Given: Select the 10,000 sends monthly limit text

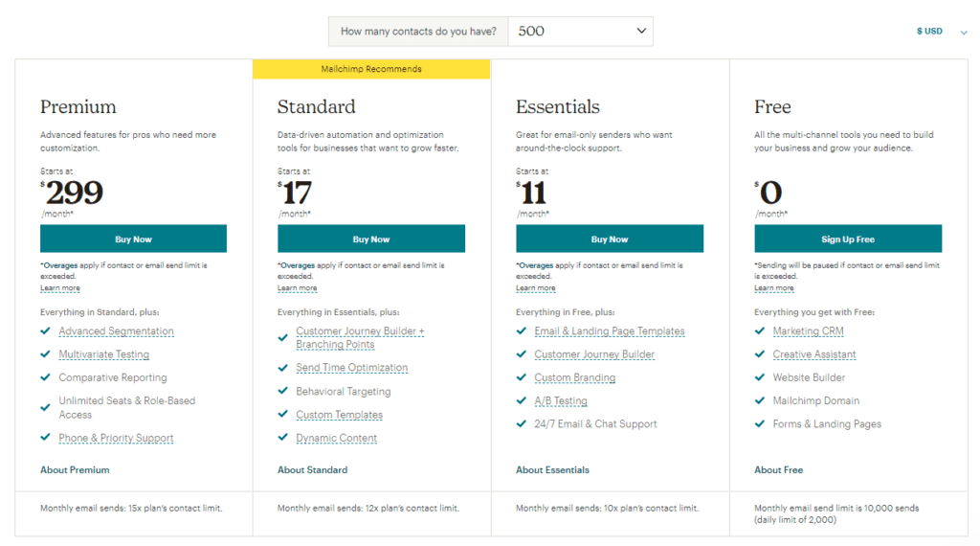Looking at the screenshot, I should pyautogui.click(x=836, y=514).
